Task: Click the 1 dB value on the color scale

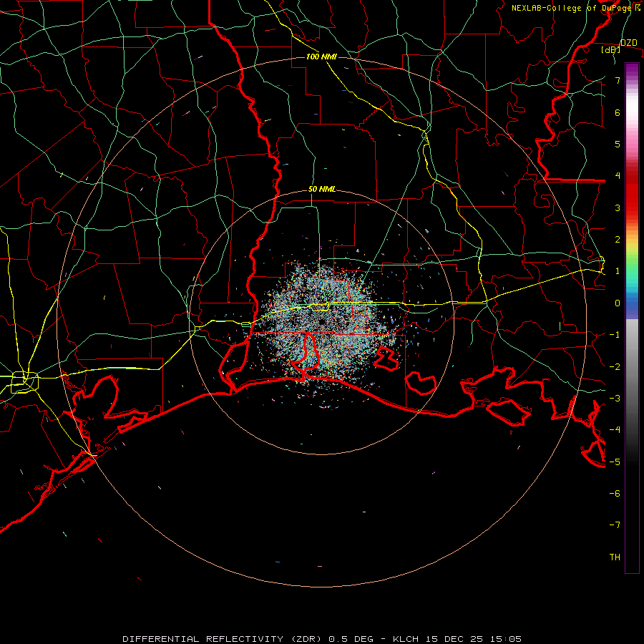Action: [x=618, y=271]
